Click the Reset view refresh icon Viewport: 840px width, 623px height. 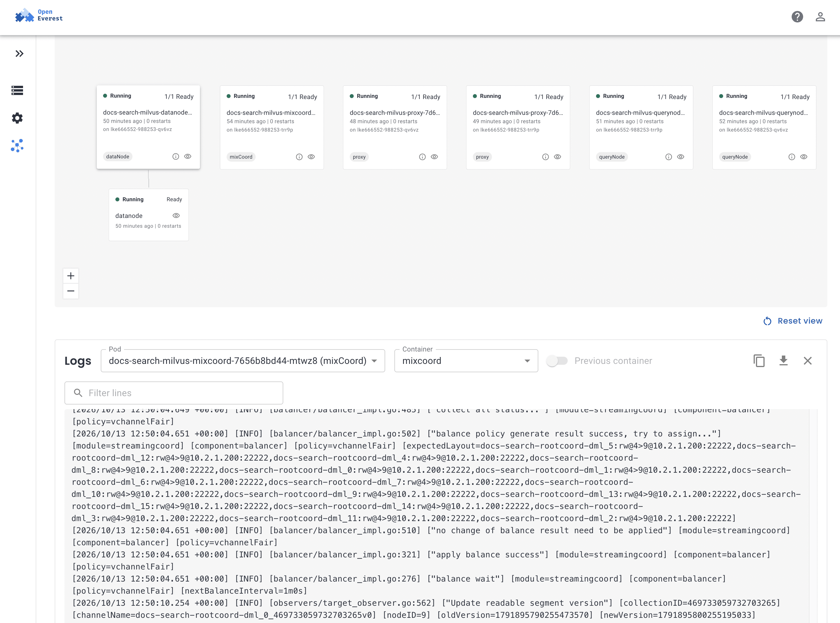(768, 321)
